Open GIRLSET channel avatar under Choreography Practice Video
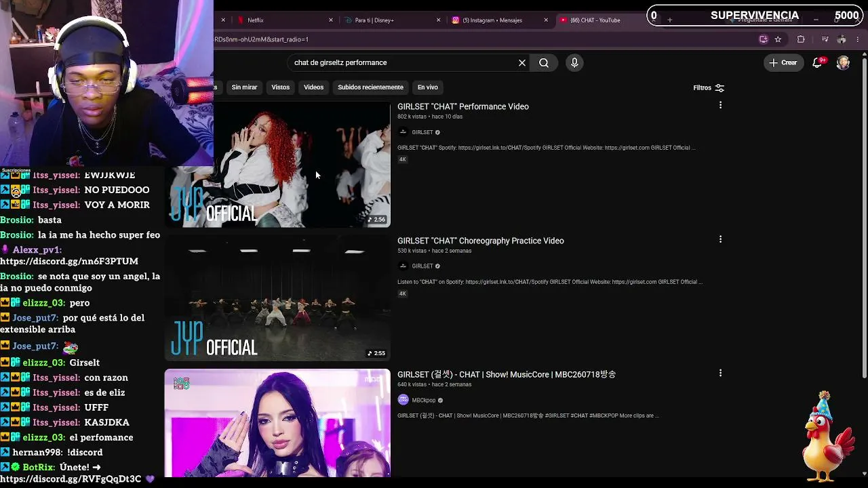The image size is (868, 488). 403,266
